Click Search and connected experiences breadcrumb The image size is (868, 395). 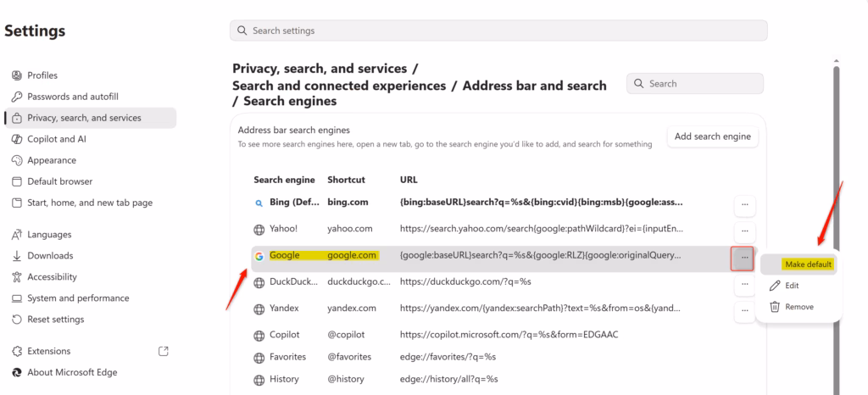tap(339, 86)
